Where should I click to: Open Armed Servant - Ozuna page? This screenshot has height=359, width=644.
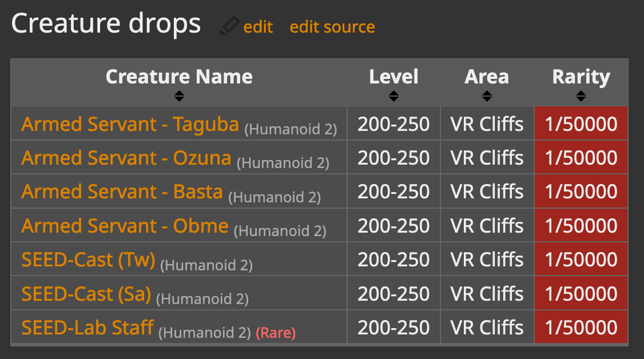(126, 158)
